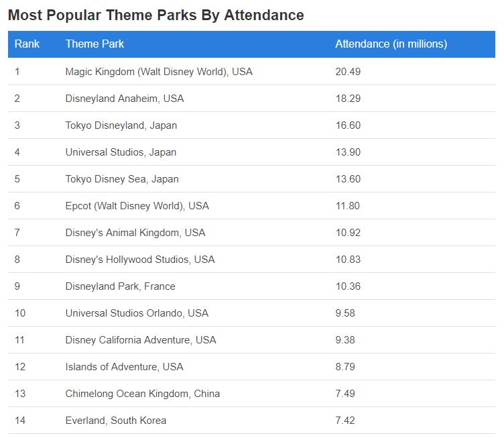Screen dimensions: 504x438
Task: Click Disney's Hollywood Studios, USA entry
Action: 140,260
